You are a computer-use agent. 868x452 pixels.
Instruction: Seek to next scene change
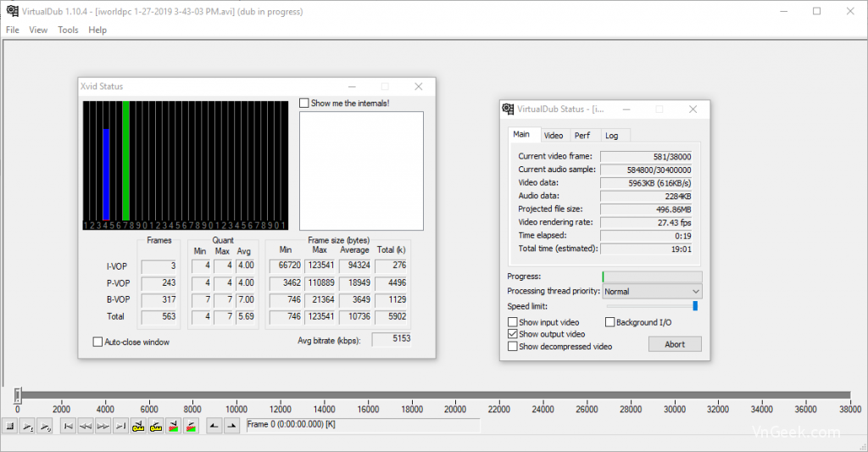(191, 426)
